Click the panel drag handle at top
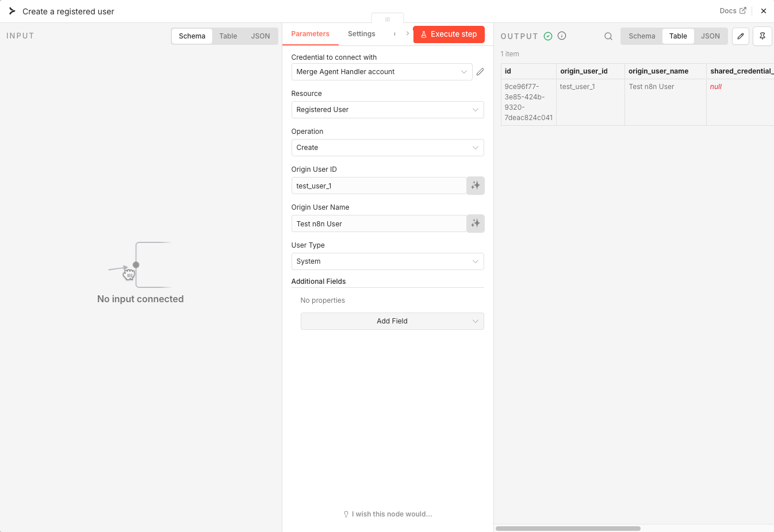The width and height of the screenshot is (774, 532). click(388, 19)
